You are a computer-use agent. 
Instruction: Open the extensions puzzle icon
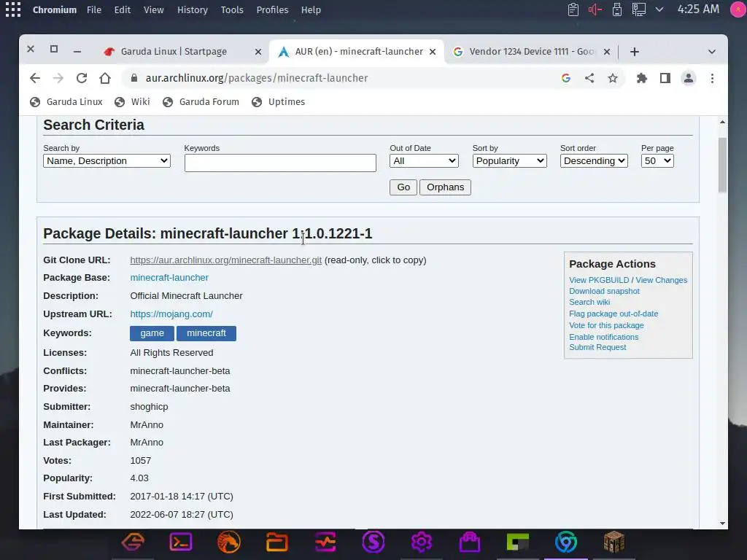click(642, 78)
